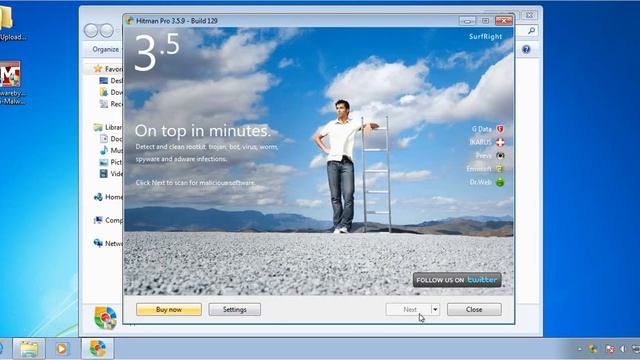Click the IKARUS red cross icon
640x360 pixels.
coord(500,142)
